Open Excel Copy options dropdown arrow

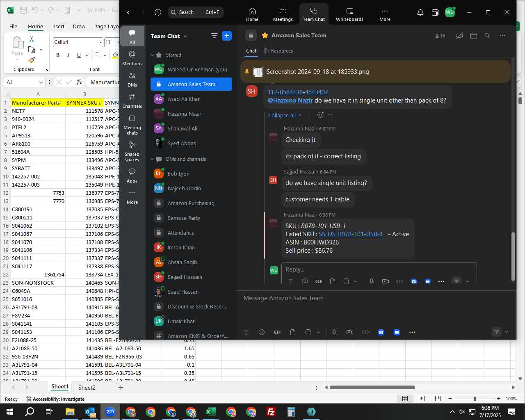tap(41, 50)
